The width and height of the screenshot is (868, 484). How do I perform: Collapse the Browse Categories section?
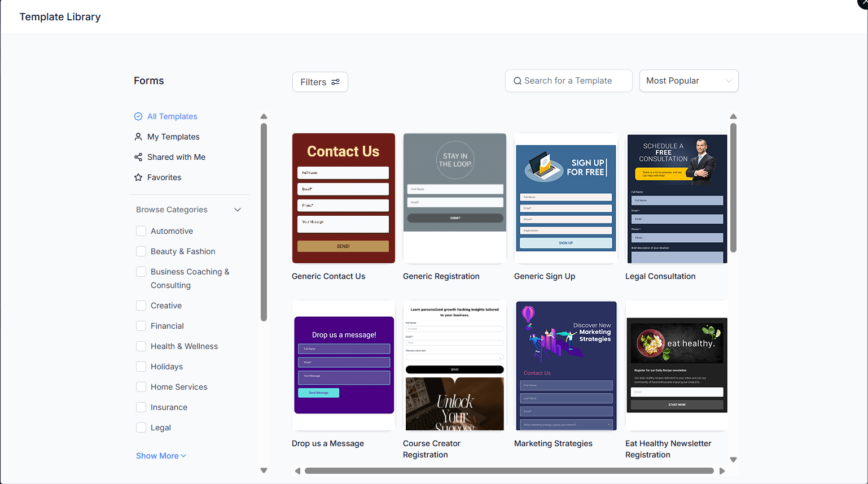coord(238,210)
